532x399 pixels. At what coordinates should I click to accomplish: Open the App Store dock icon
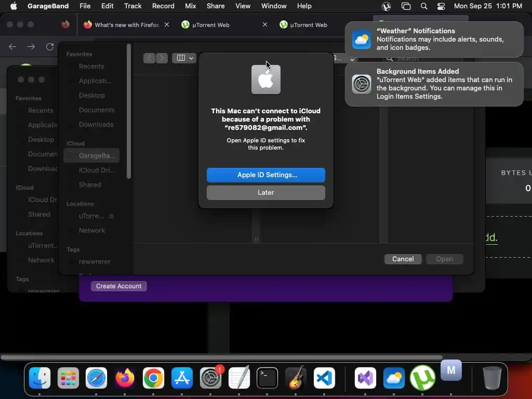click(x=182, y=378)
